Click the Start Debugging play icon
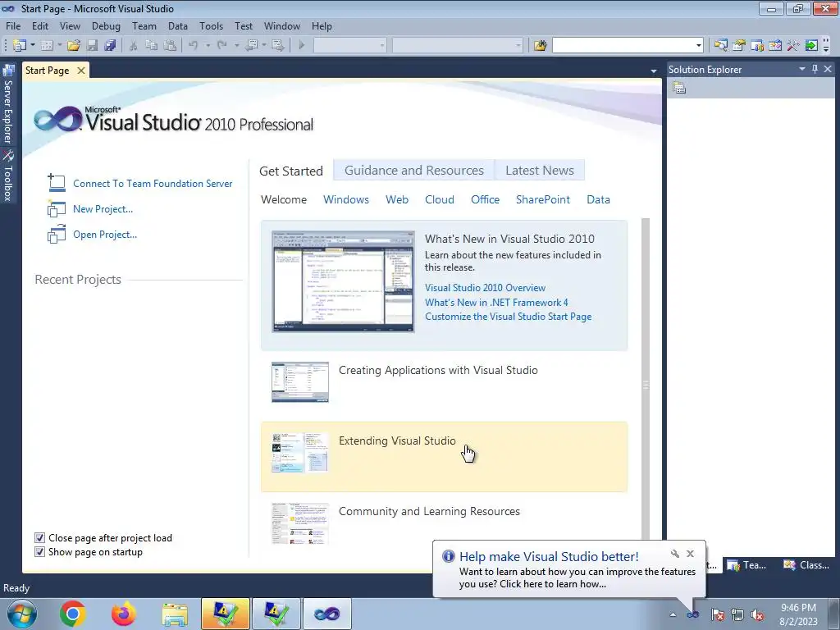The image size is (840, 630). (302, 46)
